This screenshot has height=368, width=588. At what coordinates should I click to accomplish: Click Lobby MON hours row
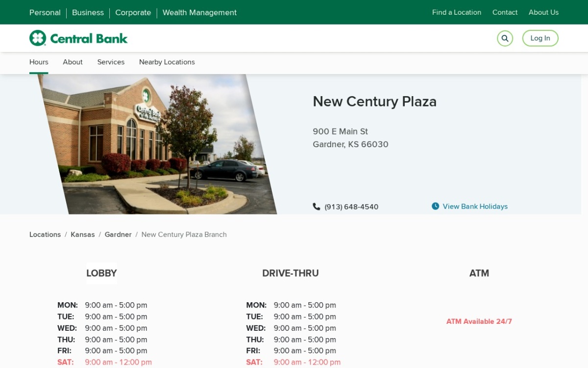pyautogui.click(x=102, y=305)
